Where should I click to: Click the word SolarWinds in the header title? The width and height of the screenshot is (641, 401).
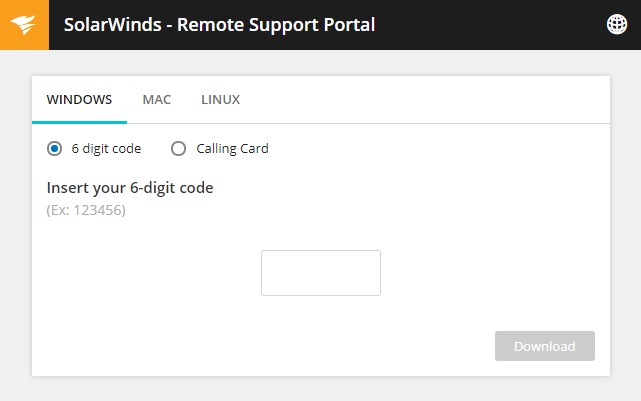(112, 25)
